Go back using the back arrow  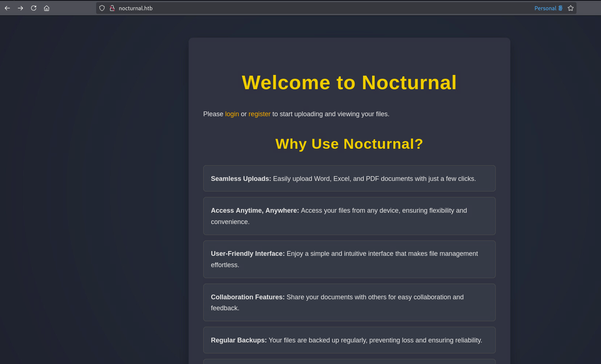pyautogui.click(x=7, y=8)
